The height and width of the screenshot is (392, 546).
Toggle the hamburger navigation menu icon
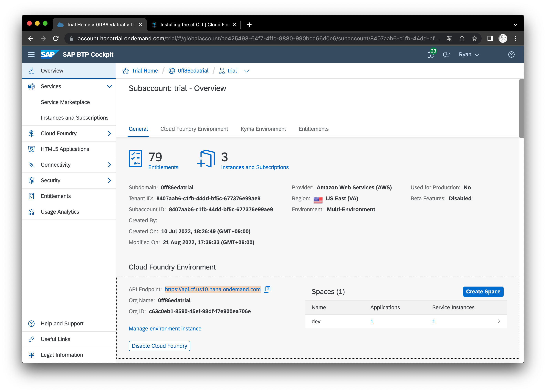(31, 55)
